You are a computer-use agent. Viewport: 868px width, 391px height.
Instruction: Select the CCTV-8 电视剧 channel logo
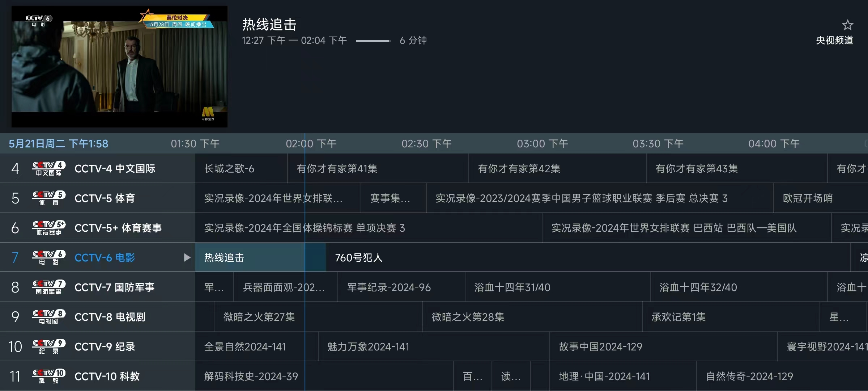[49, 317]
